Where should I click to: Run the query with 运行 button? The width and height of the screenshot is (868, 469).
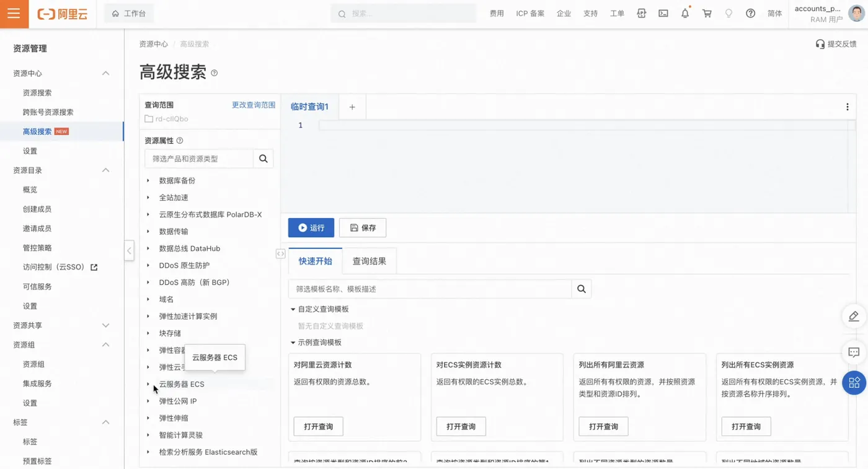point(311,227)
